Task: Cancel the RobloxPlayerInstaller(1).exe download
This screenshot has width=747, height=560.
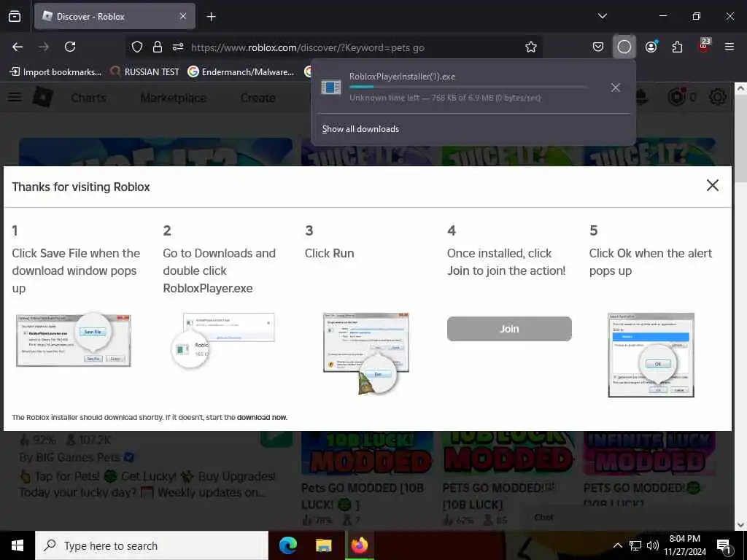Action: click(x=616, y=87)
